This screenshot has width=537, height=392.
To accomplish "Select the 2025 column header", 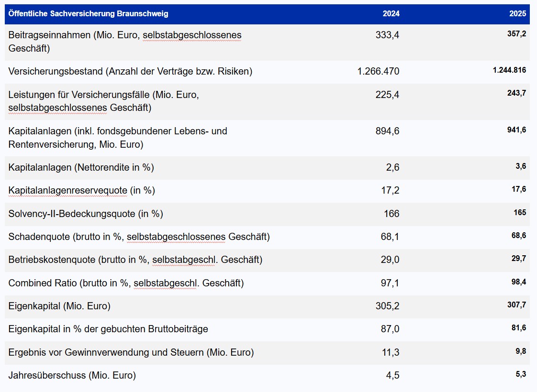I will pyautogui.click(x=517, y=14).
